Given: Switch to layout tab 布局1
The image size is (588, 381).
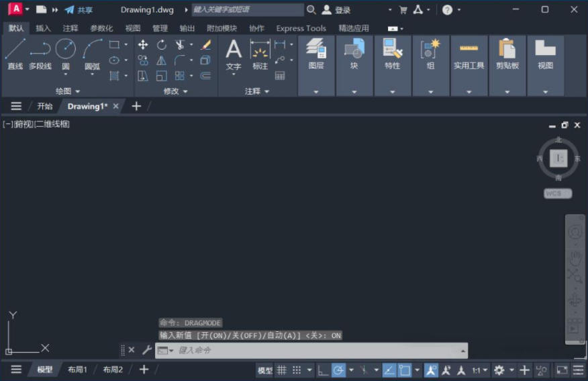Looking at the screenshot, I should 77,370.
